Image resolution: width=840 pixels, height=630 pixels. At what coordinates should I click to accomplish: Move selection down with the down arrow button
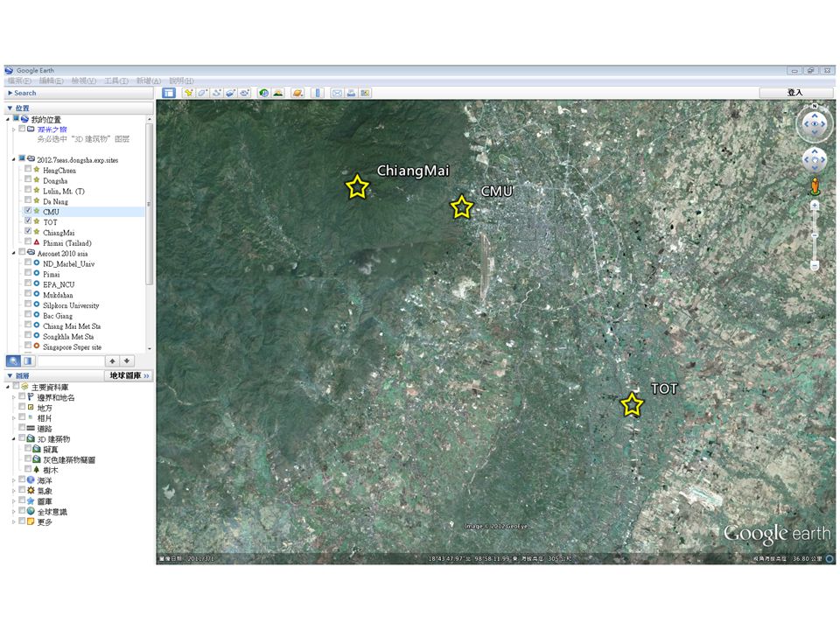(x=126, y=361)
